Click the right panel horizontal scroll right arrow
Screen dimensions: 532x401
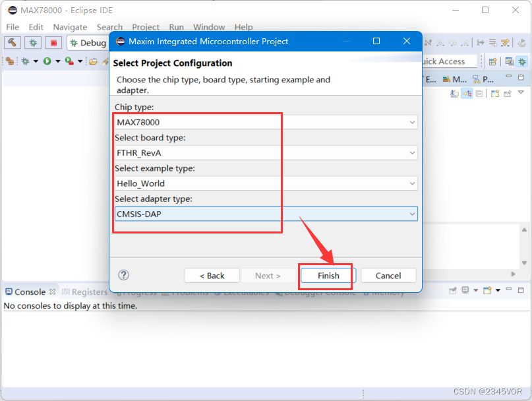[x=513, y=274]
